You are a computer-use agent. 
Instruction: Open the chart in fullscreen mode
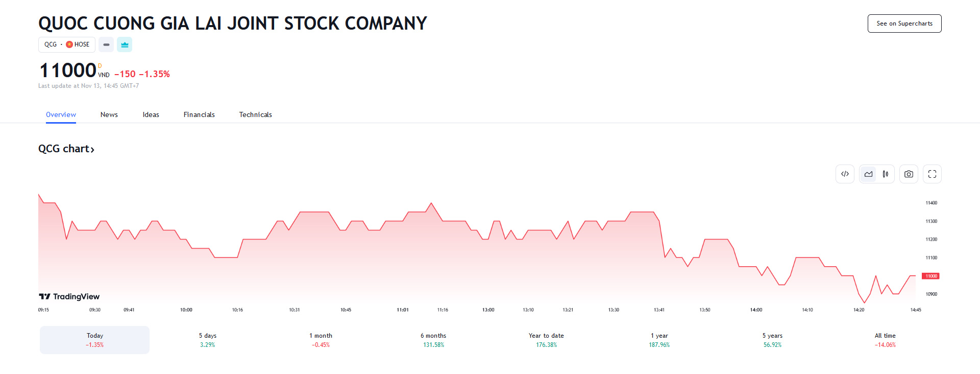(932, 174)
